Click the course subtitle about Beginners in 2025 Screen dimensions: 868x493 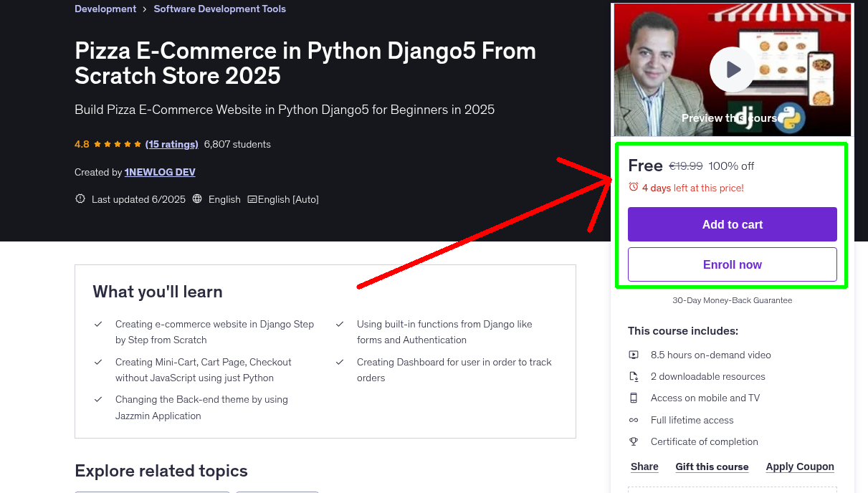(x=285, y=110)
